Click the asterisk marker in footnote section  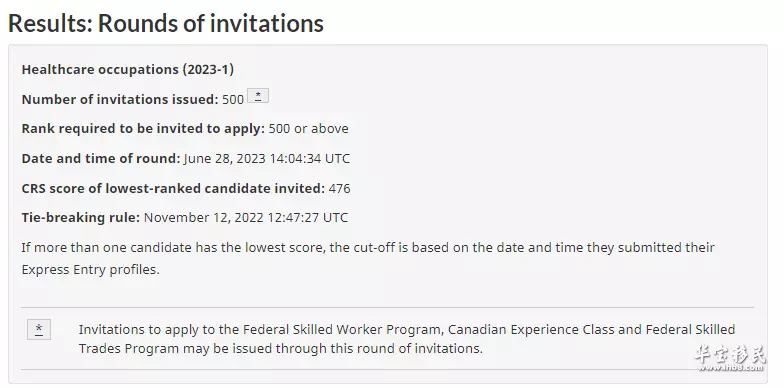[39, 330]
